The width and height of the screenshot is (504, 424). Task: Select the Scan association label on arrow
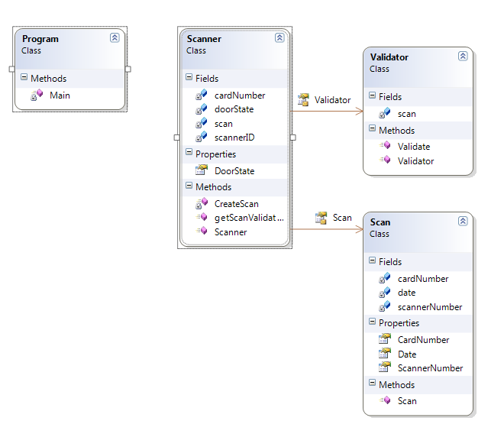coord(342,218)
